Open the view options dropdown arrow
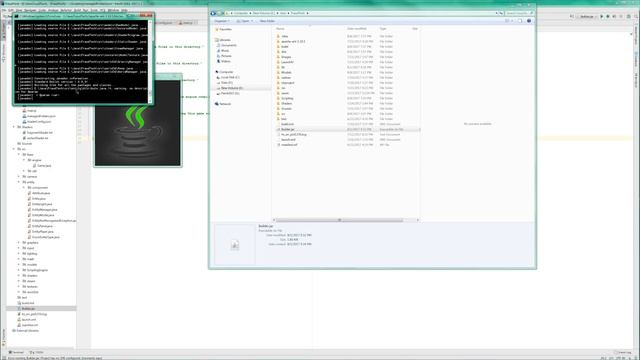Viewport: 640px width, 360px height. [512, 21]
